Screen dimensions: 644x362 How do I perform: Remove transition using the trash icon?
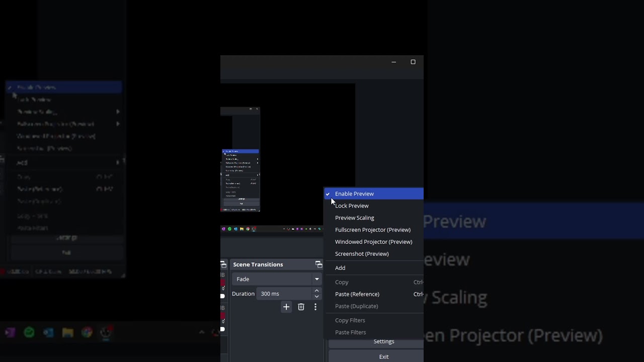(x=301, y=307)
